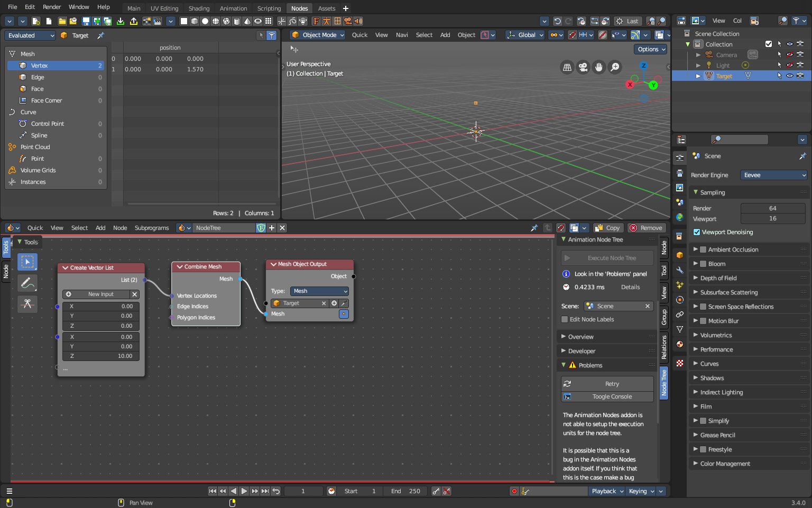This screenshot has height=508, width=812.
Task: Open the Render menu in the top bar
Action: point(51,6)
